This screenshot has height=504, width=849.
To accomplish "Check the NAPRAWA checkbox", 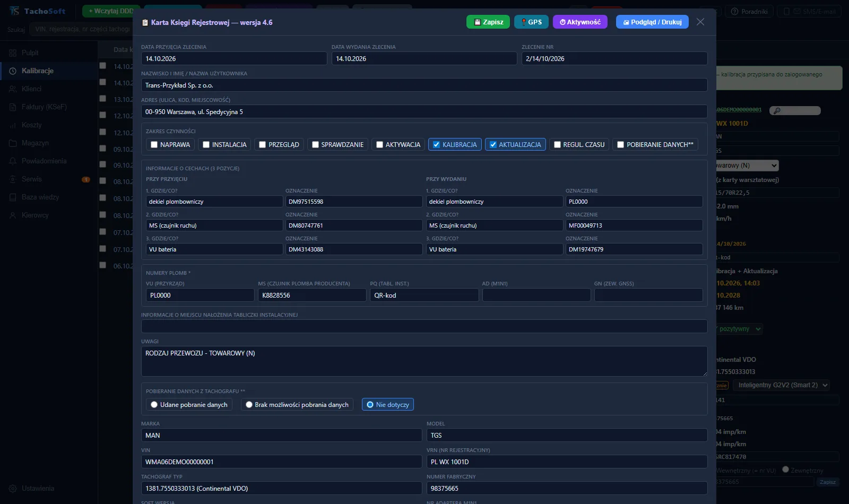I will (154, 144).
